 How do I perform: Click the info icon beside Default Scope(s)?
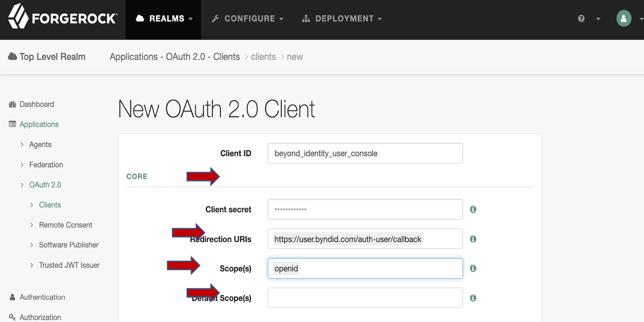(473, 298)
